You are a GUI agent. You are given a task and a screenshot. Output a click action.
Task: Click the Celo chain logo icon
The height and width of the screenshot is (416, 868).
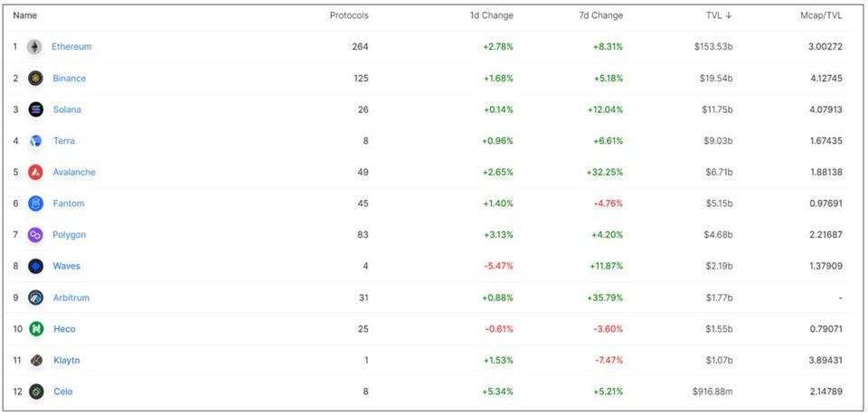coord(36,392)
